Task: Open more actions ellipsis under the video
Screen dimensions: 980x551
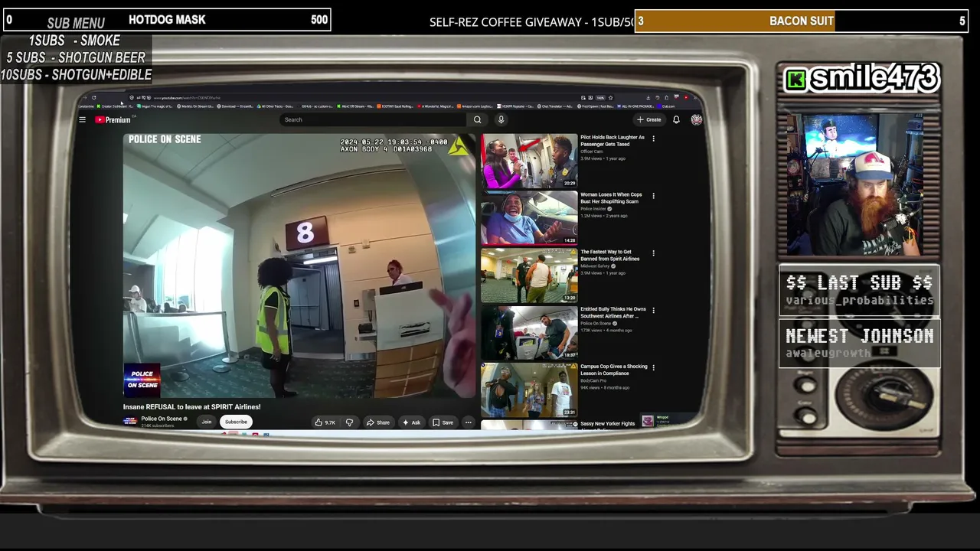Action: coord(468,422)
